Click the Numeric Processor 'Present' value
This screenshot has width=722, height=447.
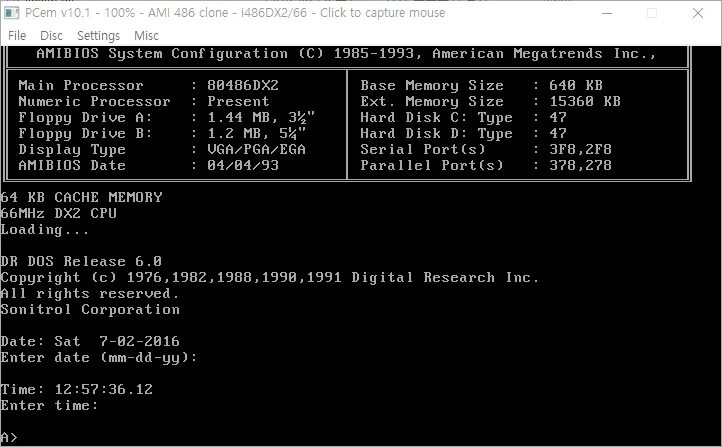click(238, 101)
